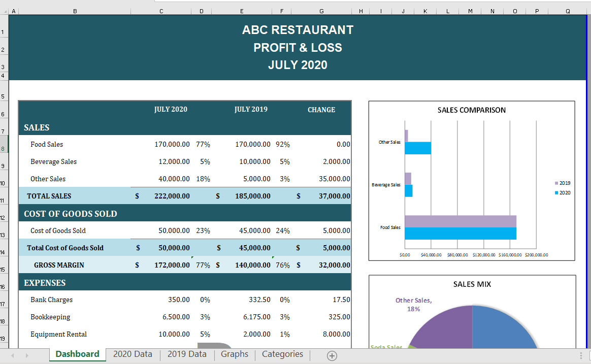
Task: Click the 140,000.00 gross margin value
Action: (x=252, y=266)
